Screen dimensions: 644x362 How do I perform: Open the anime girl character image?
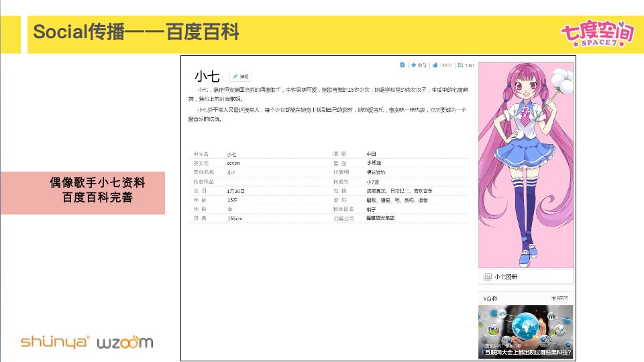pyautogui.click(x=526, y=165)
